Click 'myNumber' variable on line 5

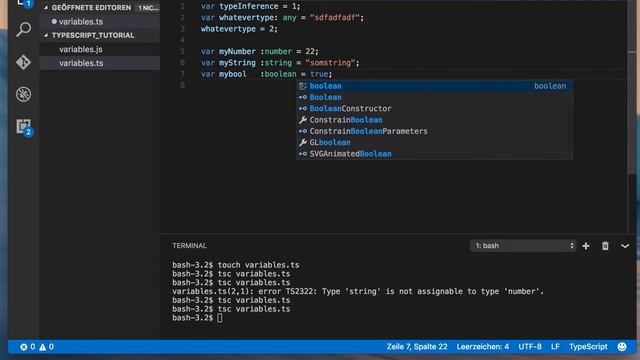237,51
